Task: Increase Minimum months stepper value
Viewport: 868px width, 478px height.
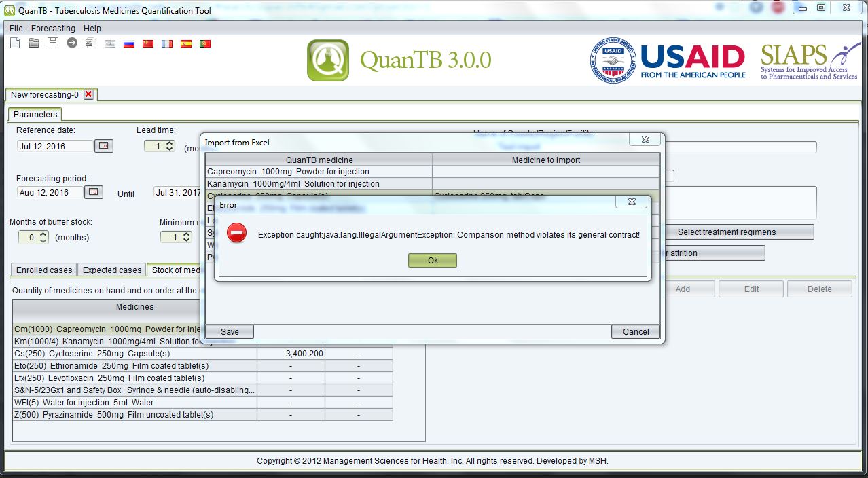Action: coord(186,234)
